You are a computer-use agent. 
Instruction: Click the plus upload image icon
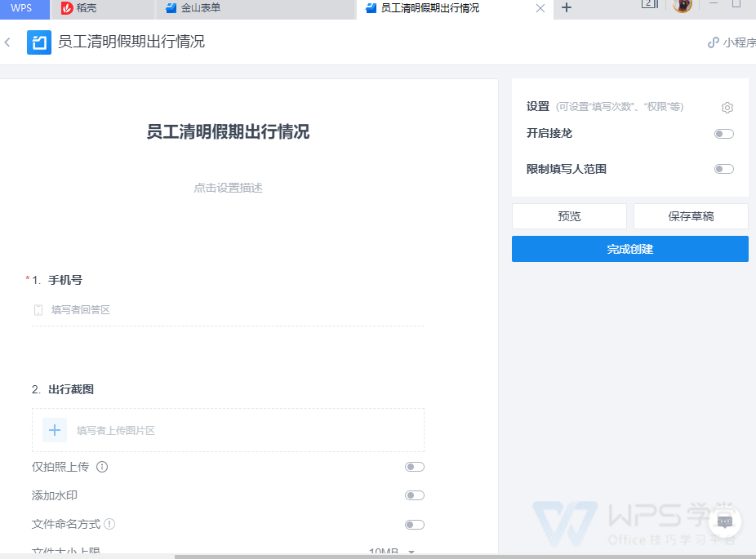(55, 430)
